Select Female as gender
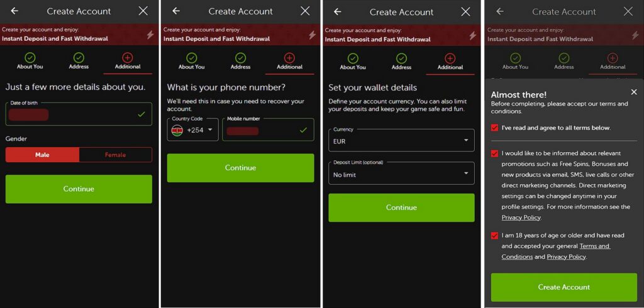 115,155
